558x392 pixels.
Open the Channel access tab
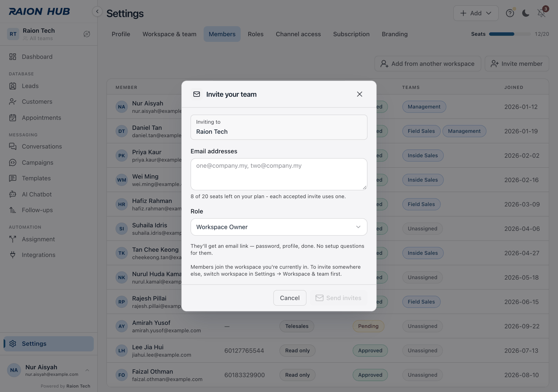tap(298, 34)
